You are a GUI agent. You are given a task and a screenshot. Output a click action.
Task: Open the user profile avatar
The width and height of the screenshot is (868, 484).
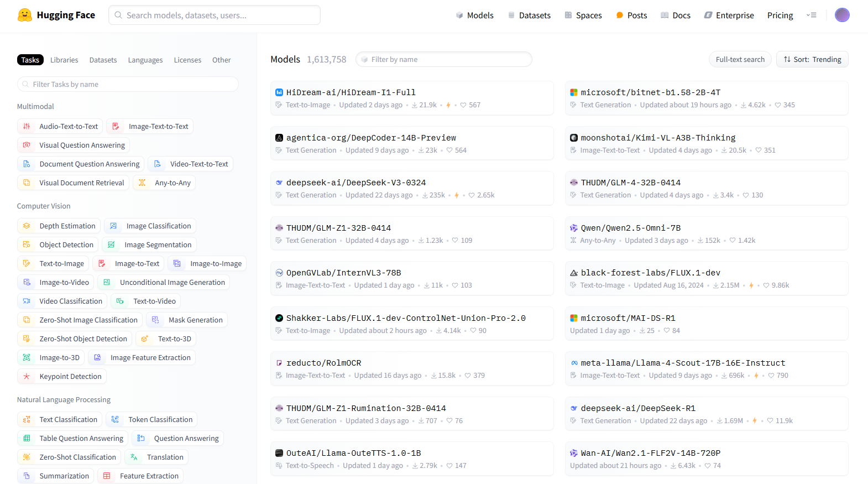tap(842, 15)
